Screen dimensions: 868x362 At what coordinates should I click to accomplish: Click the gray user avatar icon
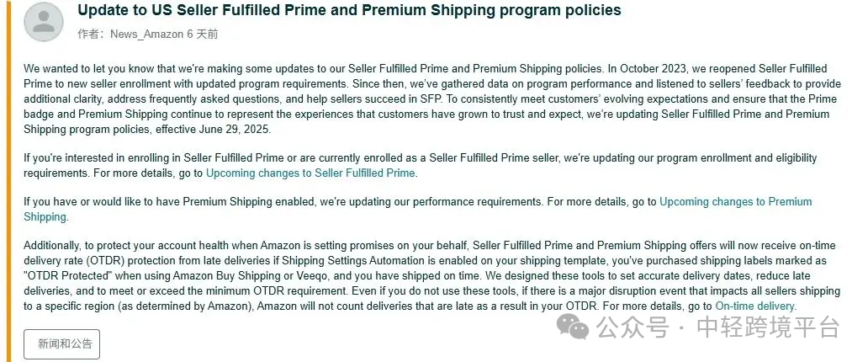pyautogui.click(x=44, y=21)
